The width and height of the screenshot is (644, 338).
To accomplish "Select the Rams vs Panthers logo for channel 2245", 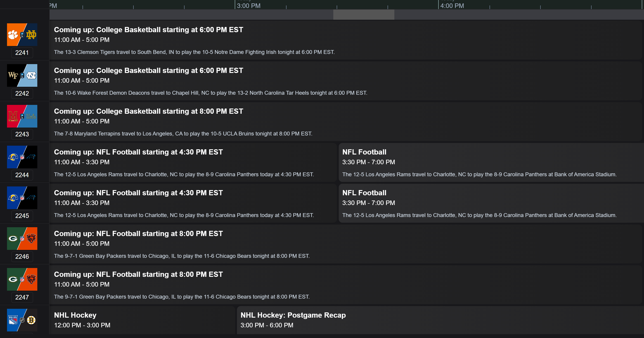I will [x=22, y=198].
